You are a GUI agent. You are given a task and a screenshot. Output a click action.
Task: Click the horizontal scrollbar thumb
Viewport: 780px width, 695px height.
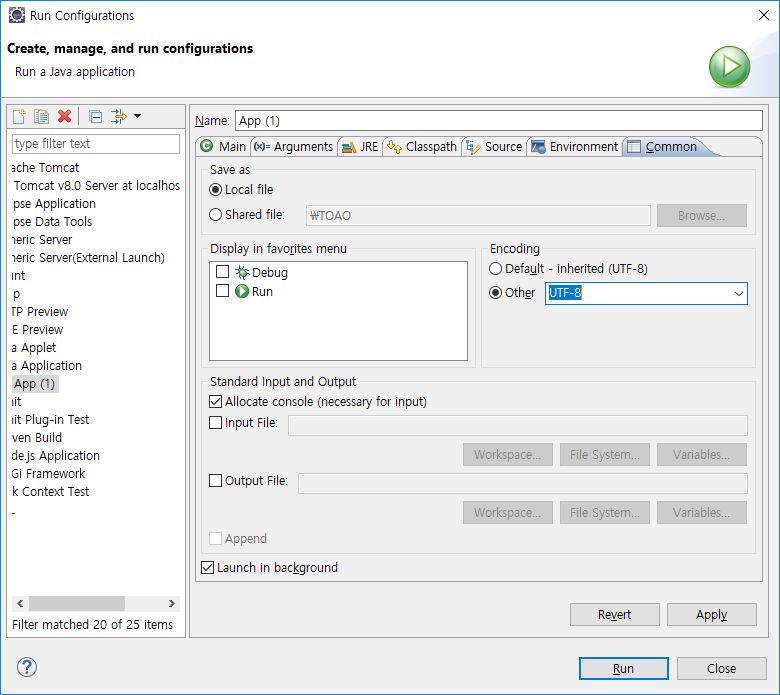[x=77, y=603]
